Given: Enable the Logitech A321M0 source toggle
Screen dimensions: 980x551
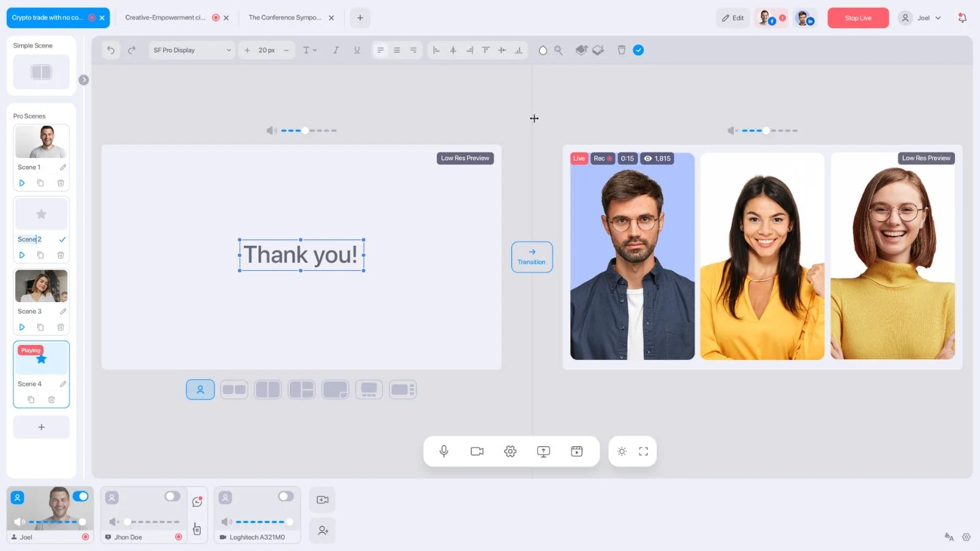Looking at the screenshot, I should [x=285, y=496].
